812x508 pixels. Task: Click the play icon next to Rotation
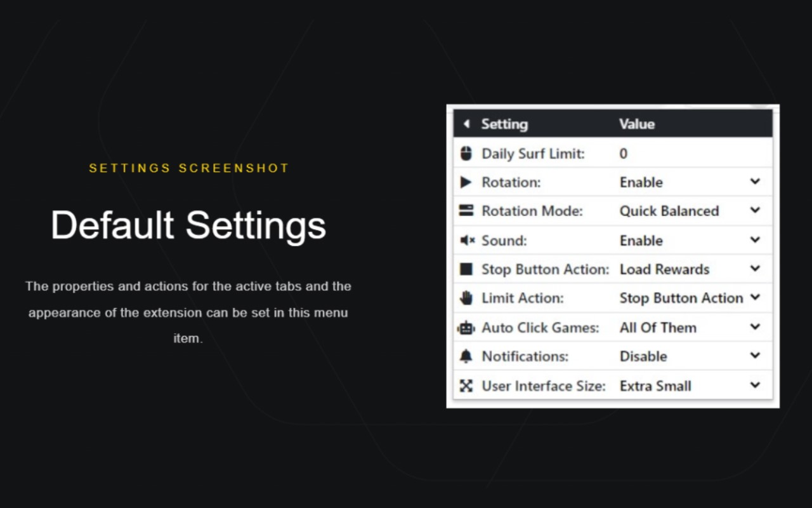click(466, 182)
